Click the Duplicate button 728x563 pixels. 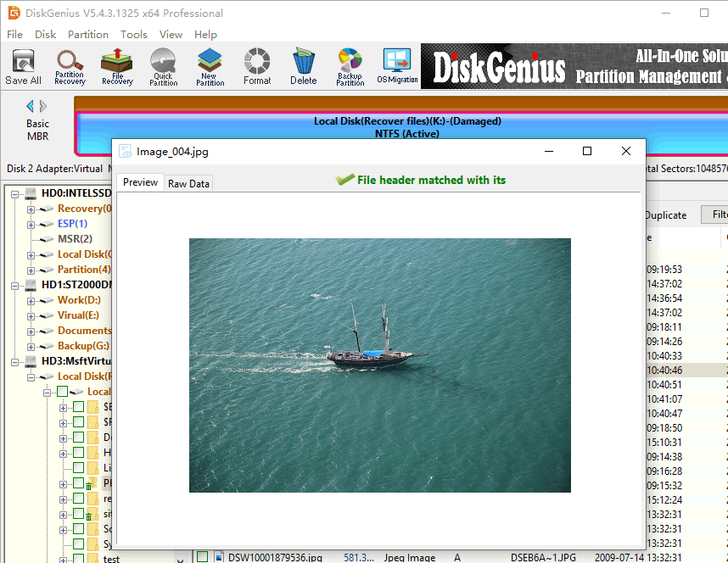[x=665, y=215]
